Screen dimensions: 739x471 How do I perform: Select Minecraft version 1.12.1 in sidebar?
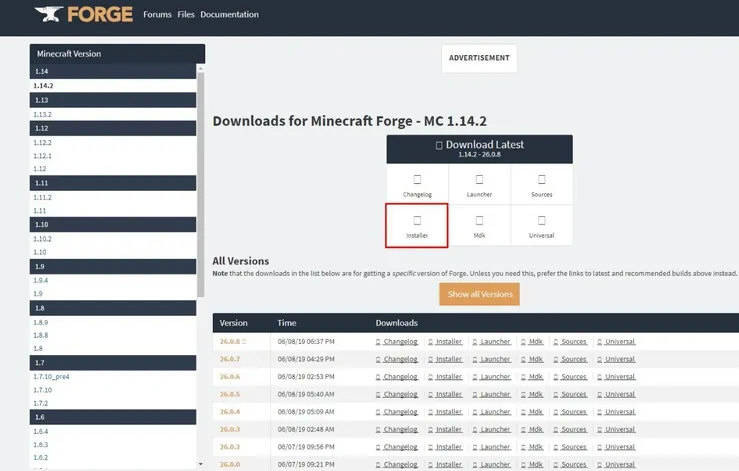click(x=42, y=156)
